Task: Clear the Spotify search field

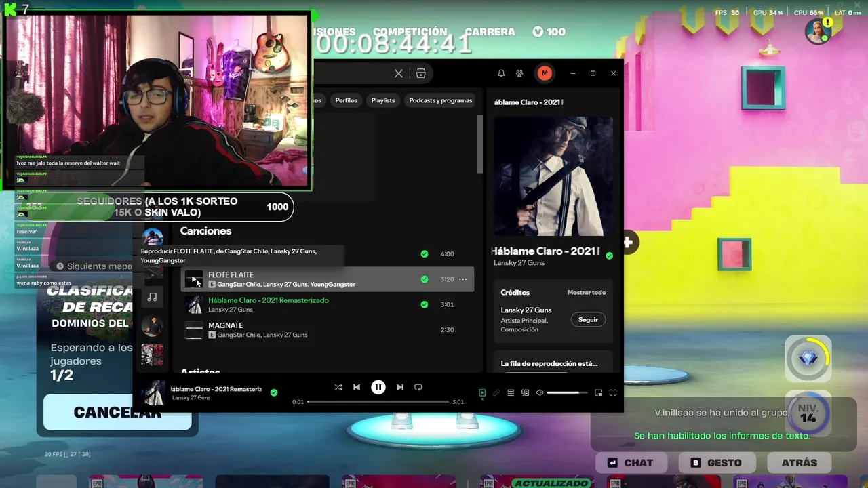Action: click(399, 73)
